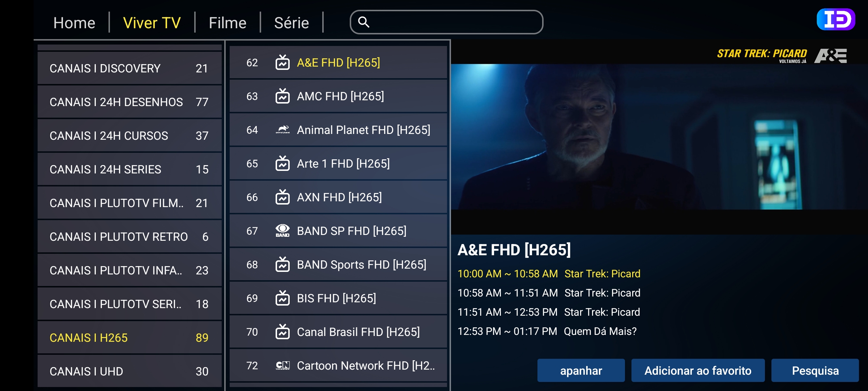Click the BAND SP channel logo icon

pos(282,231)
